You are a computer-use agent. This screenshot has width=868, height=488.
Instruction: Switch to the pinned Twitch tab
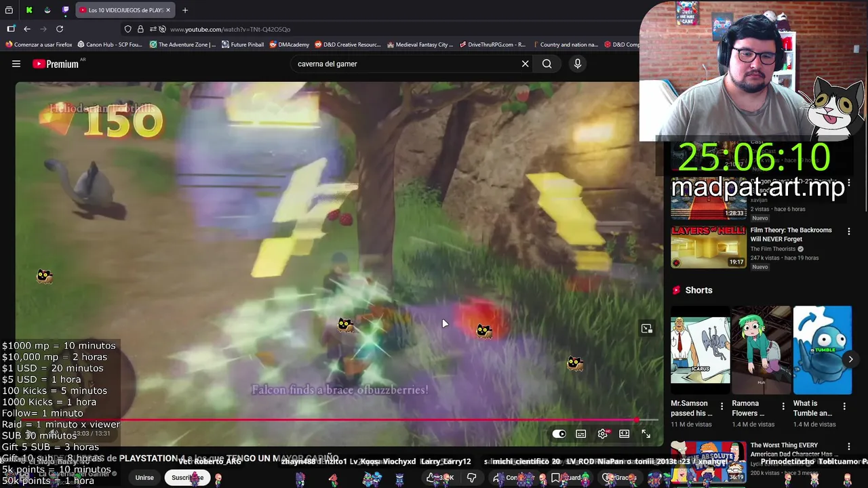65,10
